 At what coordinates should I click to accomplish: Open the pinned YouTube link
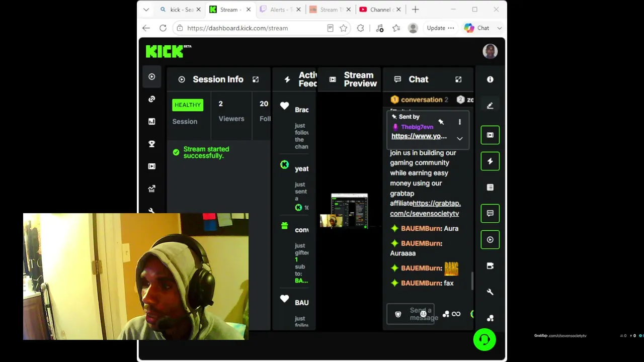(419, 136)
